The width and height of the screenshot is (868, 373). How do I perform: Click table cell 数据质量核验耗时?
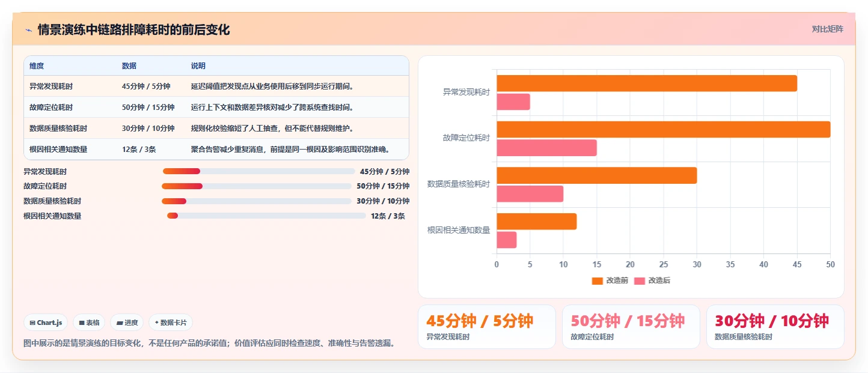point(58,128)
